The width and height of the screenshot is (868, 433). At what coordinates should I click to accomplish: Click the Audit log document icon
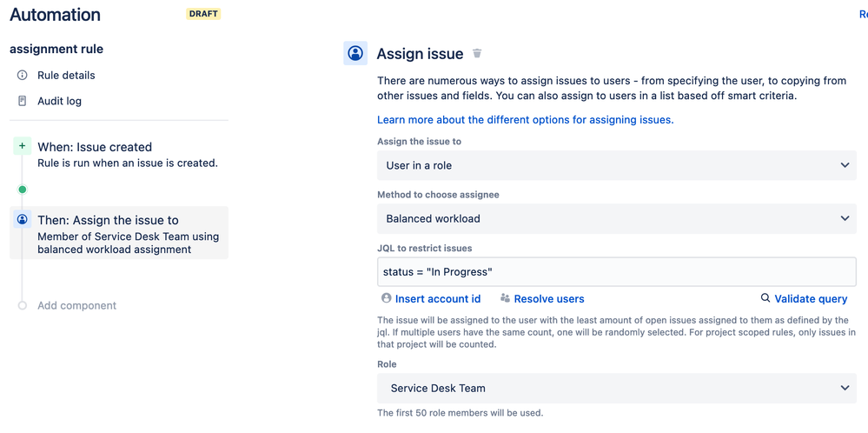pyautogui.click(x=23, y=101)
